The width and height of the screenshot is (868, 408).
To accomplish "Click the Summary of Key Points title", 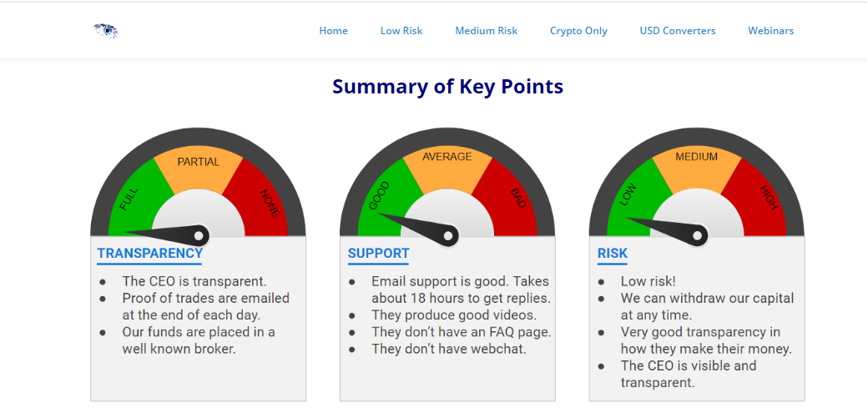I will coord(447,86).
